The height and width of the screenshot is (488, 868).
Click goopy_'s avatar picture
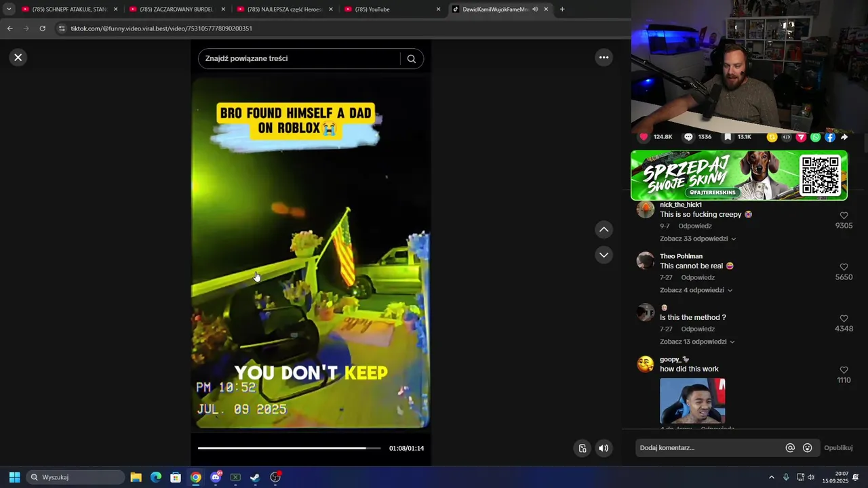(646, 364)
